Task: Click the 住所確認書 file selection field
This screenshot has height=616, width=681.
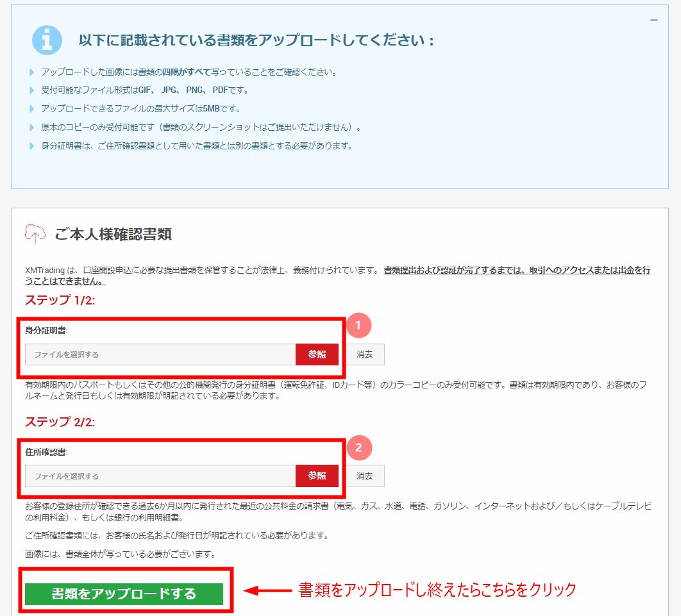Action: (160, 476)
